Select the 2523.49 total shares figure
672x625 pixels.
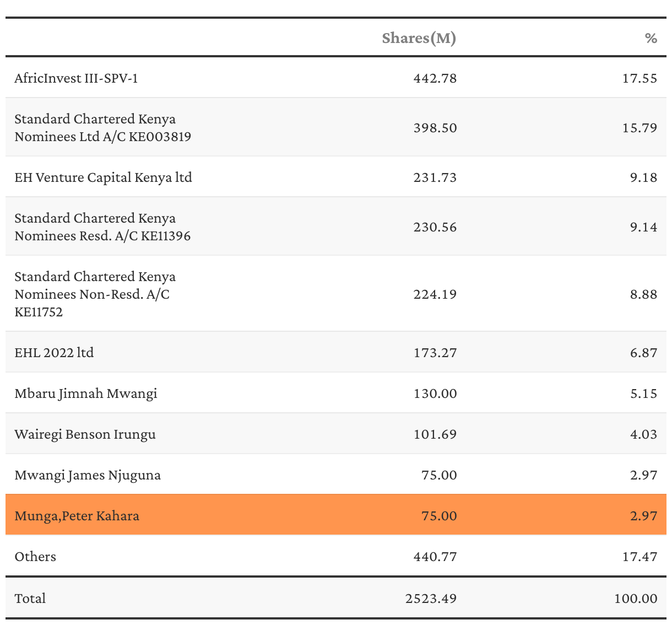431,599
